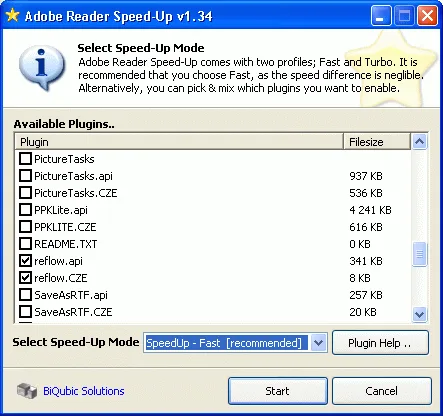Tick the PPKLITE.CZE checkbox

pos(25,227)
